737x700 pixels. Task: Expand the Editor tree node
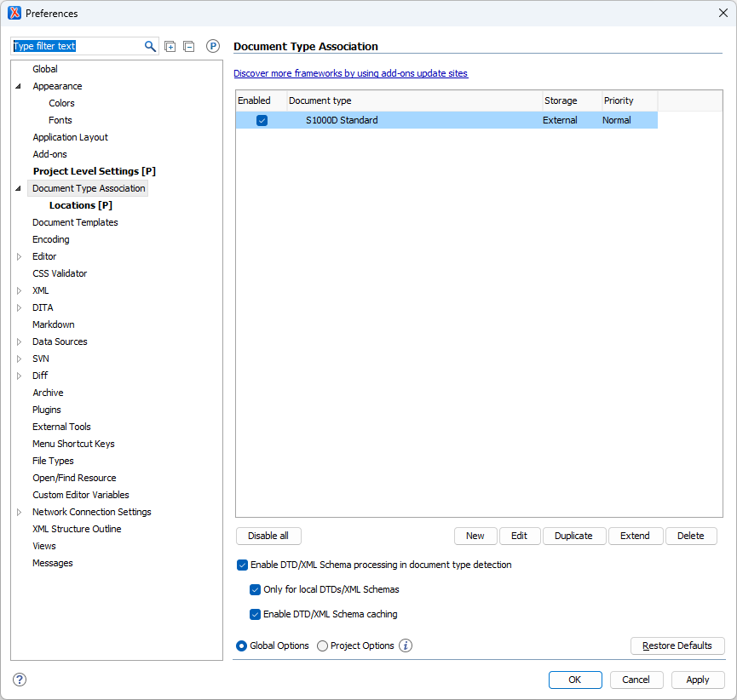coord(19,256)
